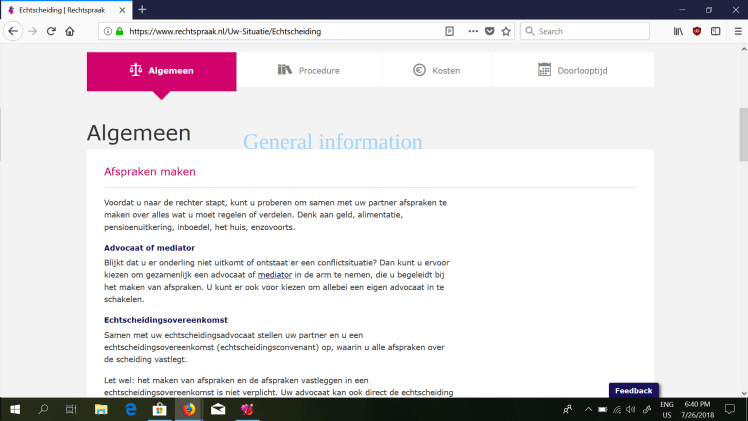This screenshot has width=748, height=421.
Task: Save the page to Pocket
Action: [489, 31]
